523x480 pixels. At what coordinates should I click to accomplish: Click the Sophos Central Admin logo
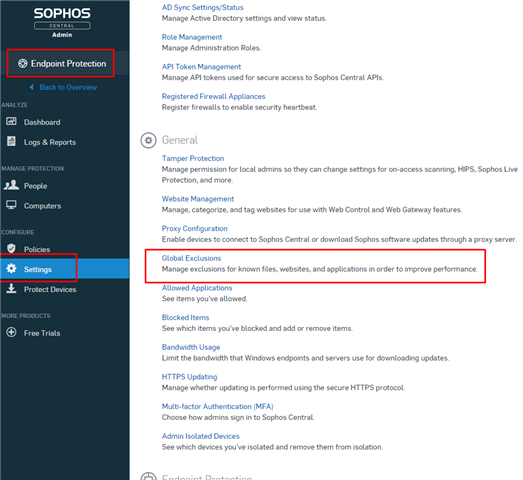pos(62,22)
